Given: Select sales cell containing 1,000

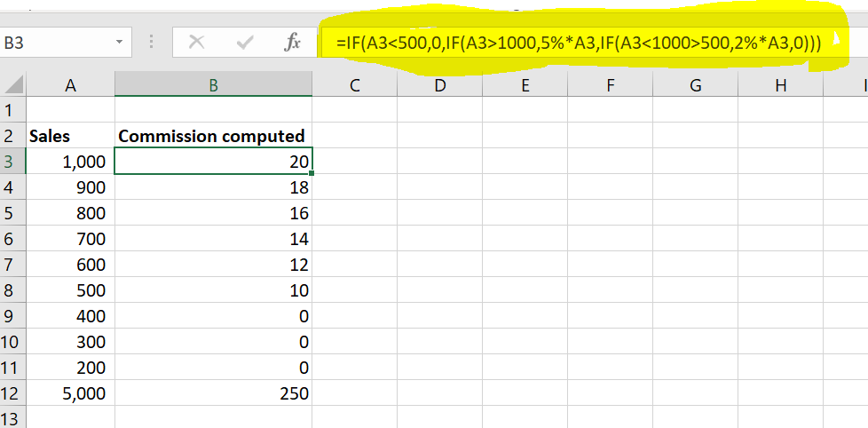Looking at the screenshot, I should [x=70, y=161].
